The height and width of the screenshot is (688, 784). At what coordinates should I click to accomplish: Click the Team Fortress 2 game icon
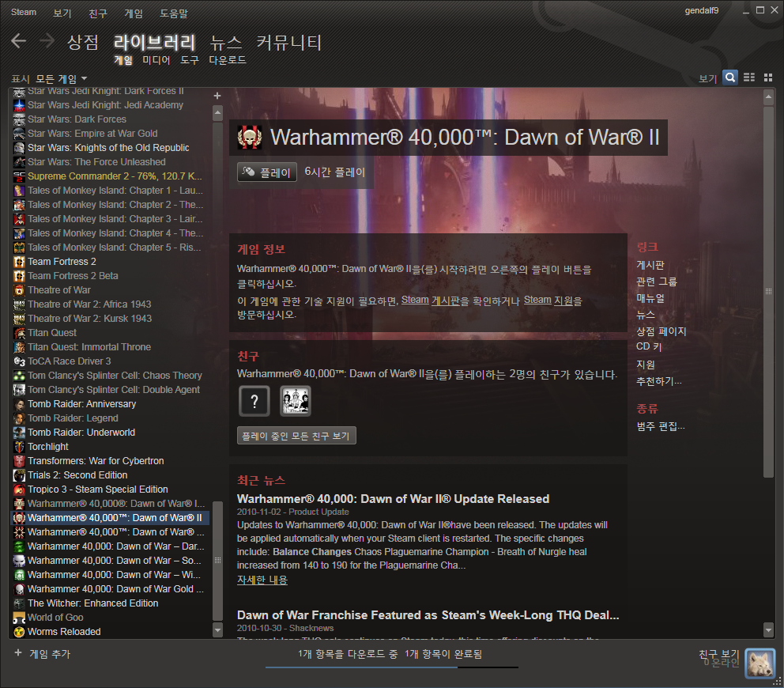(x=19, y=262)
